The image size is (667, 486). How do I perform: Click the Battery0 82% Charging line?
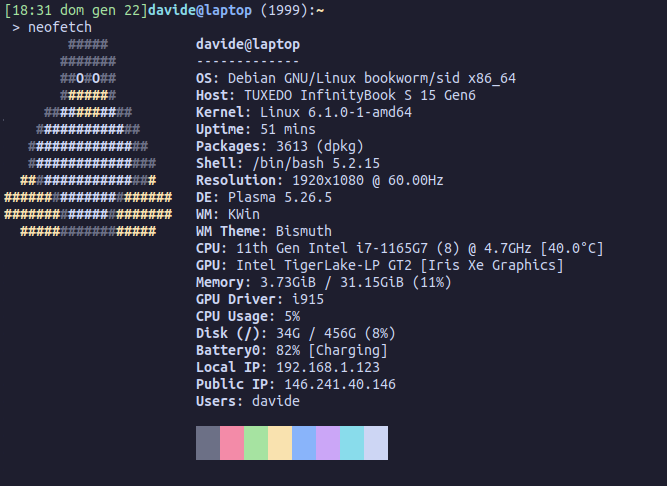(292, 350)
